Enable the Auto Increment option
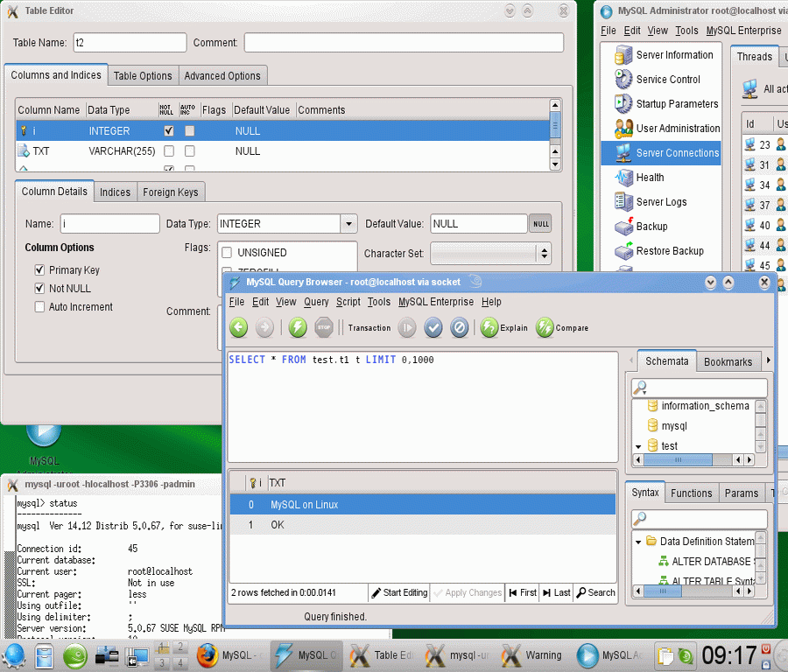Screen dimensions: 788x672 (39, 307)
